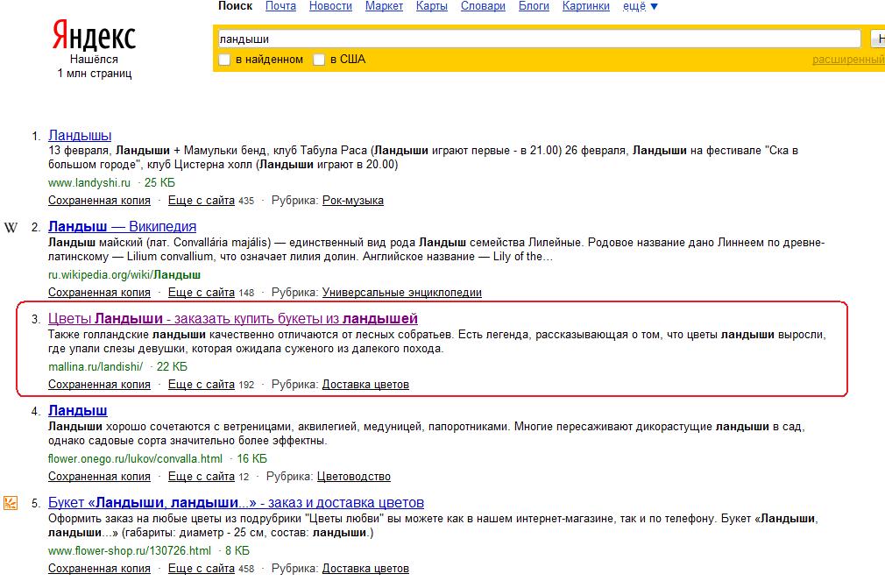Image resolution: width=885 pixels, height=588 pixels.
Task: Open 'Сохраненная копия' for the Wikipedia result
Action: tap(99, 293)
